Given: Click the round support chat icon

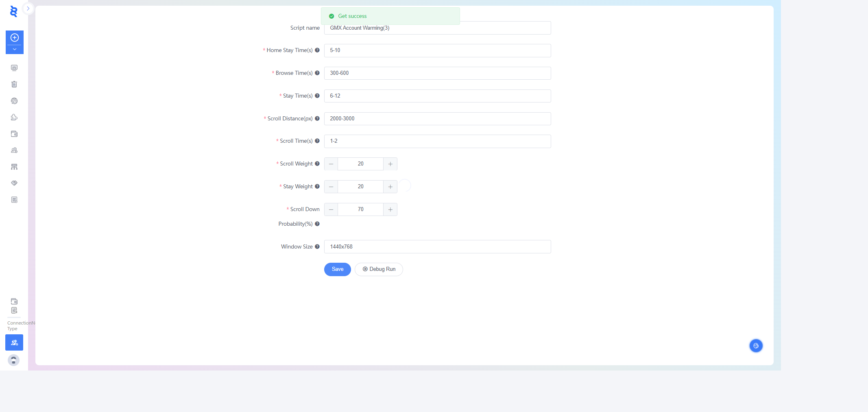Looking at the screenshot, I should [x=756, y=346].
